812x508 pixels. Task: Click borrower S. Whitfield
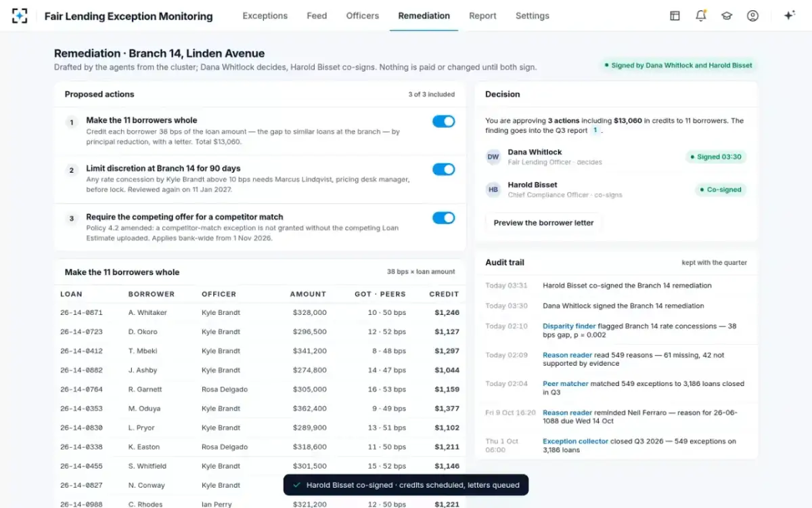click(x=148, y=466)
